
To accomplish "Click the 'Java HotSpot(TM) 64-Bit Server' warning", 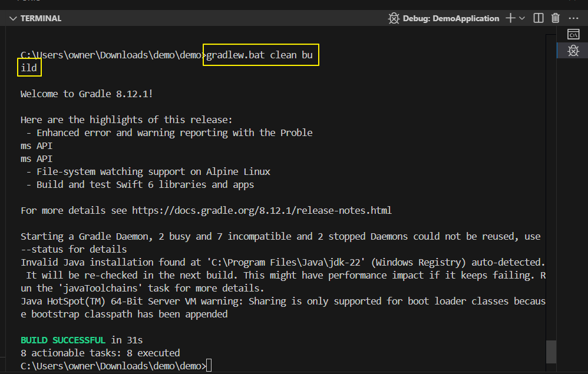I will tap(283, 302).
